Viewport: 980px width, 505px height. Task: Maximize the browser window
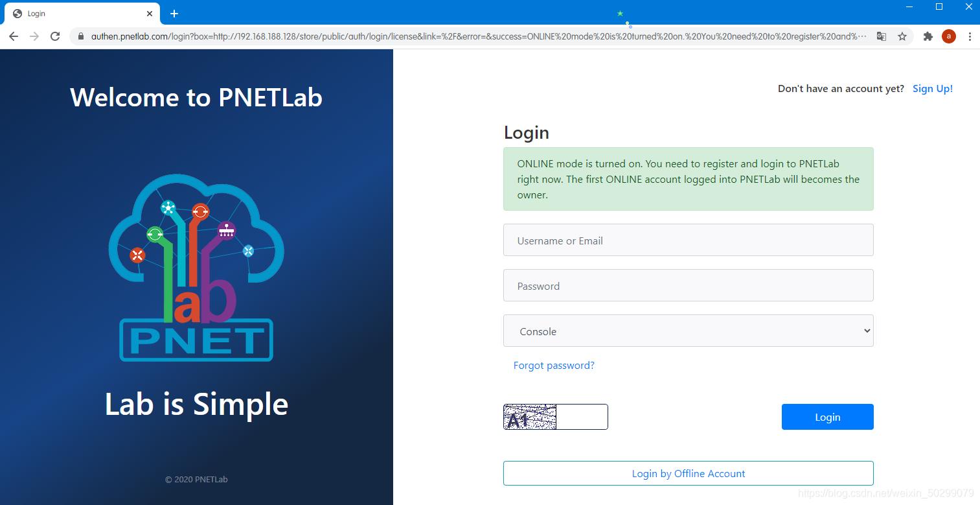point(939,6)
